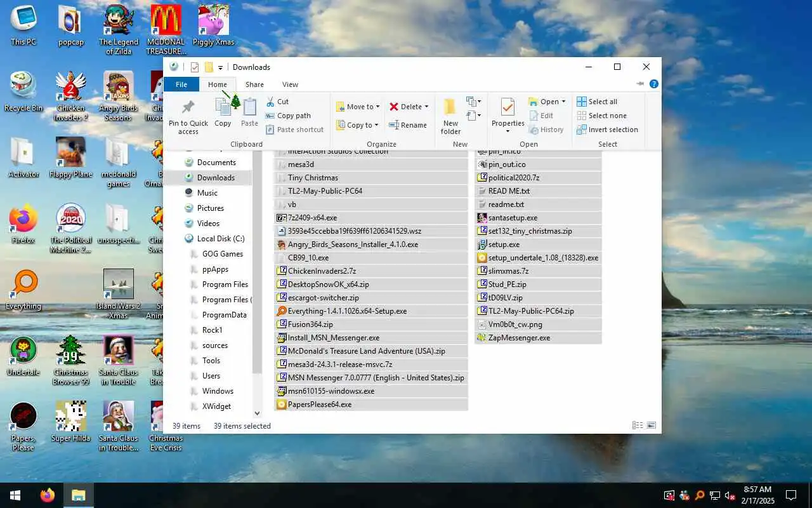Collapse the ribbon with the chevron

pyautogui.click(x=640, y=84)
